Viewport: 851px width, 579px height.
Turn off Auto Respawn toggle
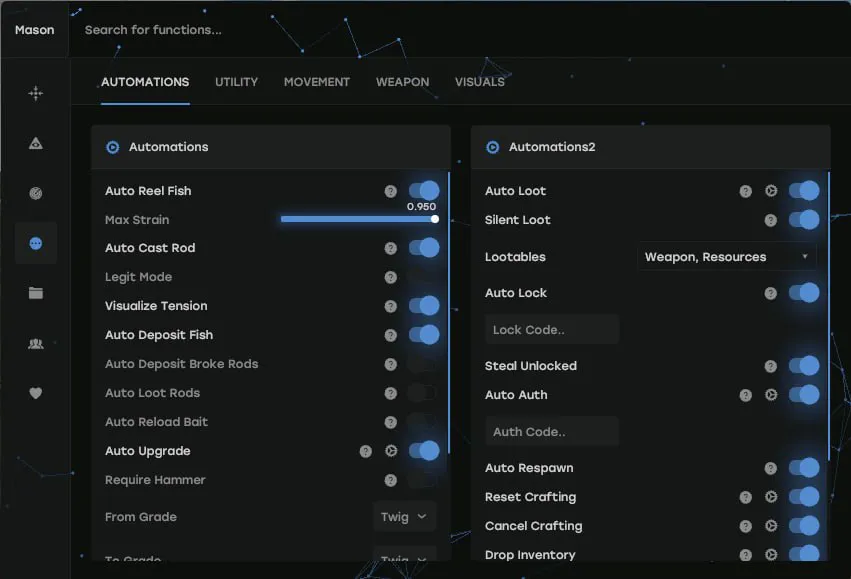point(804,468)
